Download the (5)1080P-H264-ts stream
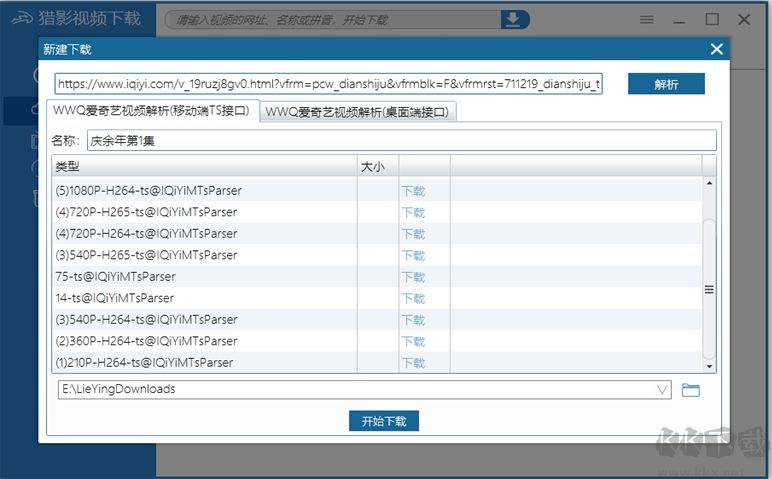Image resolution: width=772 pixels, height=479 pixels. 413,191
